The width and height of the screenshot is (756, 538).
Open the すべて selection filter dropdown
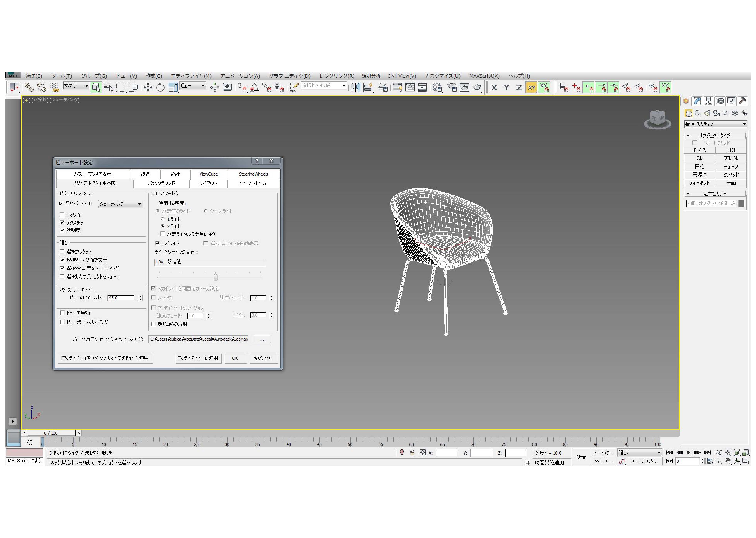(x=76, y=86)
